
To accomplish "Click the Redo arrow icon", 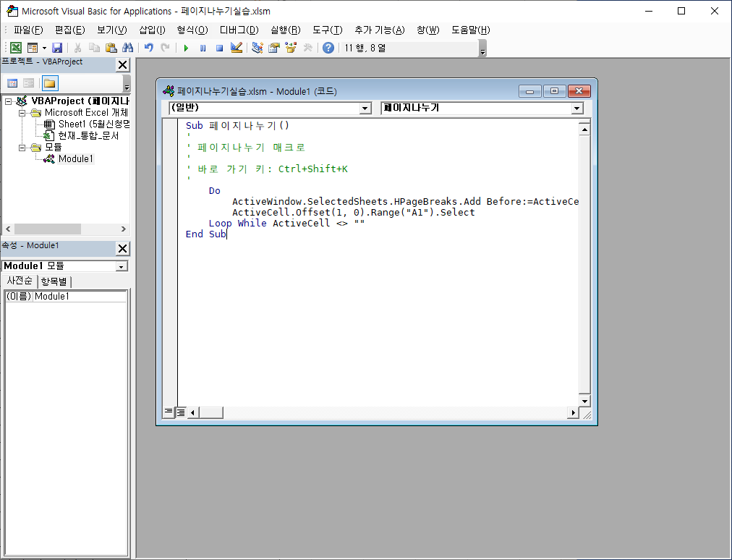I will tap(165, 48).
